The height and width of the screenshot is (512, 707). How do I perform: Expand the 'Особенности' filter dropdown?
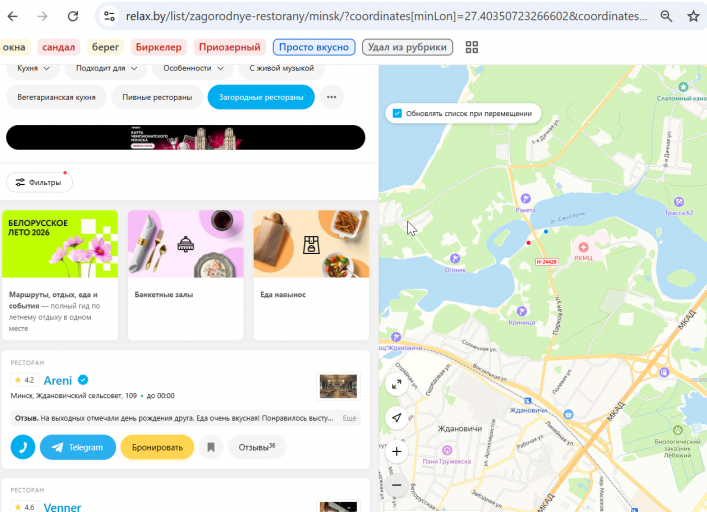pos(193,69)
